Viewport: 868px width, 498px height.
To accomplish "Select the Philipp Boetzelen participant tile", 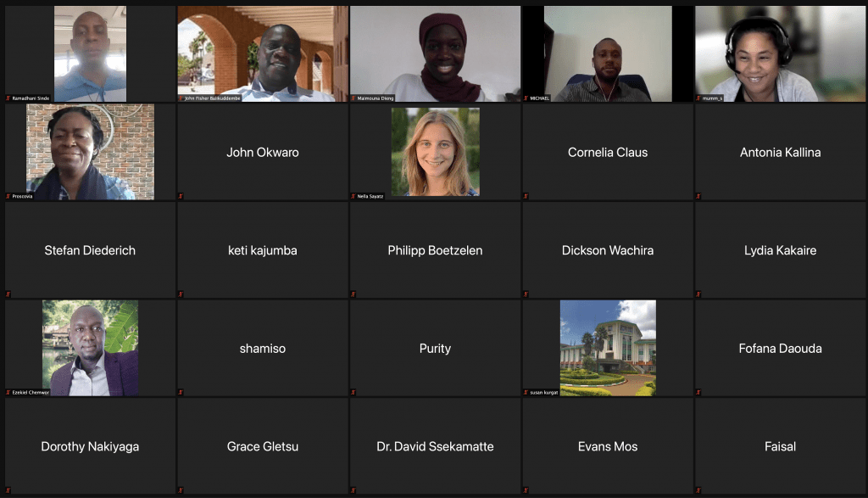I will pyautogui.click(x=435, y=249).
